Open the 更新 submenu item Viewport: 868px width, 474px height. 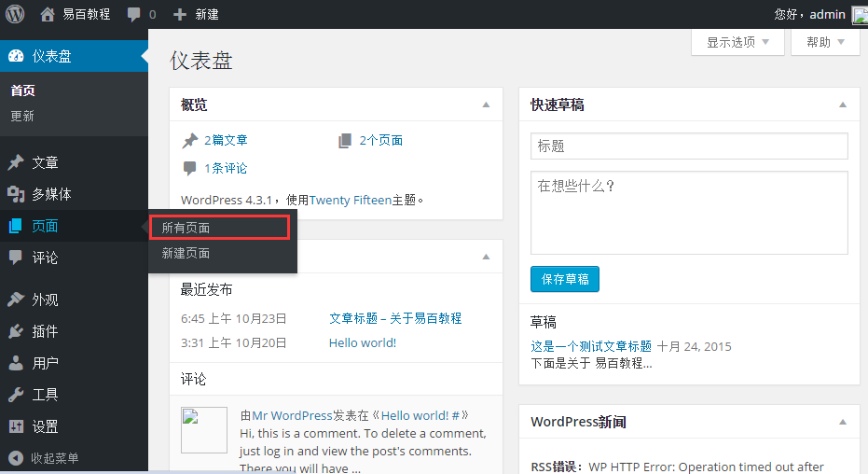(x=22, y=116)
